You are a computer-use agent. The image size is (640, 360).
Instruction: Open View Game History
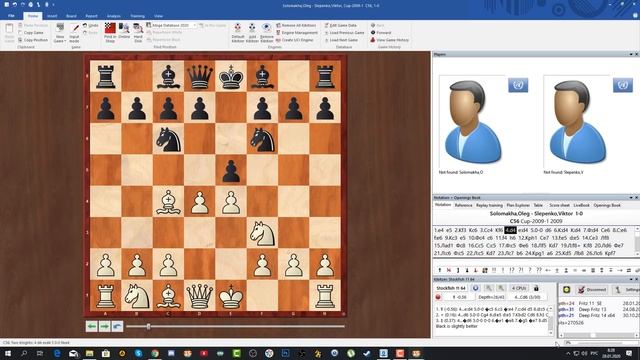[389, 40]
